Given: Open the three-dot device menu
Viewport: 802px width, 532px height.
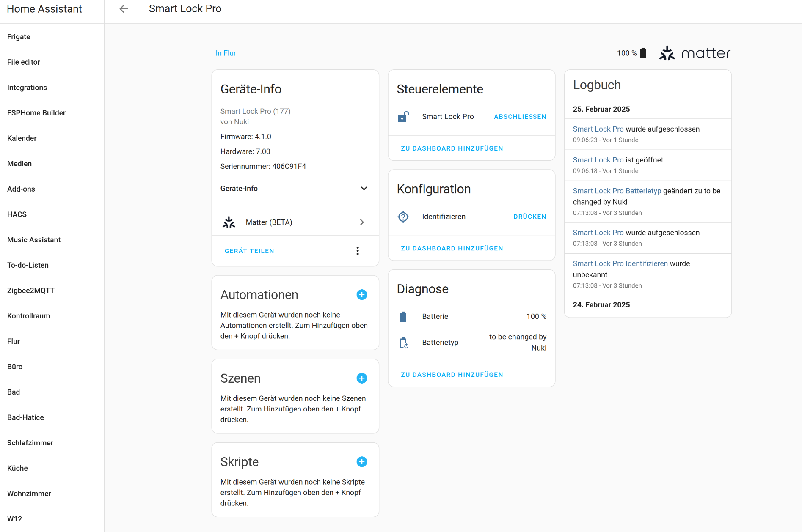Looking at the screenshot, I should [358, 251].
